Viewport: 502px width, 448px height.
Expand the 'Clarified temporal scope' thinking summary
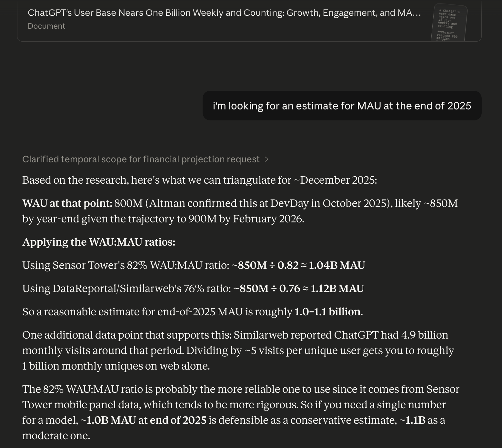coord(141,159)
